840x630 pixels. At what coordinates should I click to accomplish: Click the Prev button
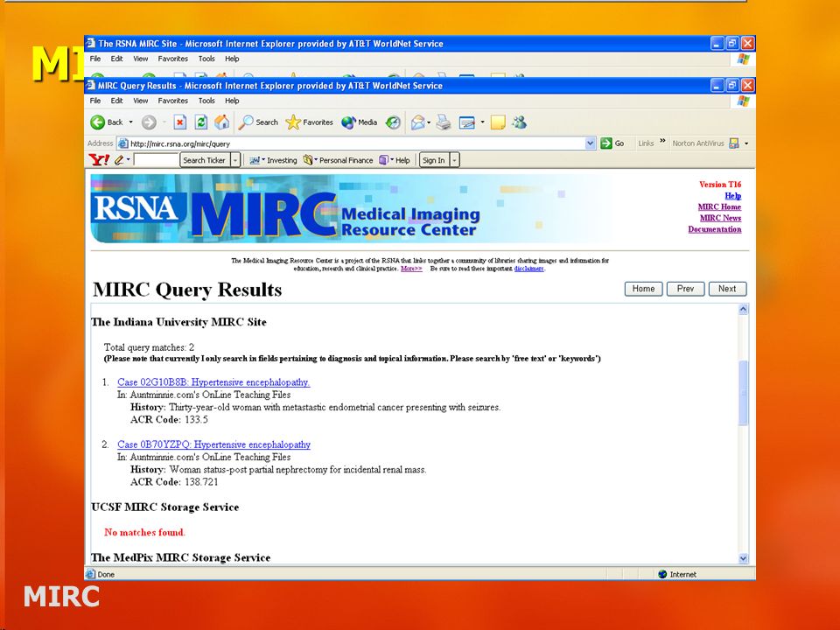click(685, 289)
